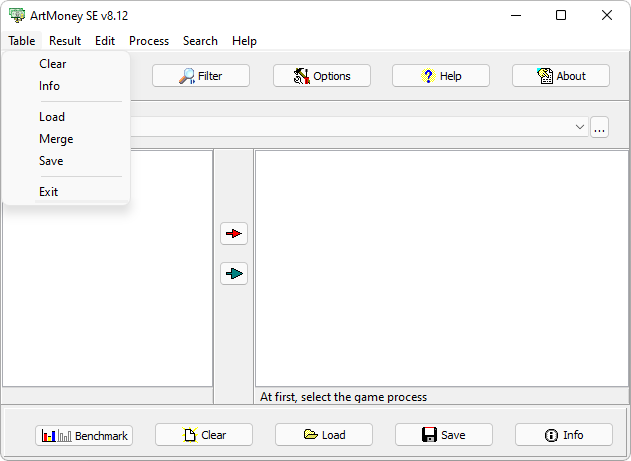Open the Table menu

point(22,41)
